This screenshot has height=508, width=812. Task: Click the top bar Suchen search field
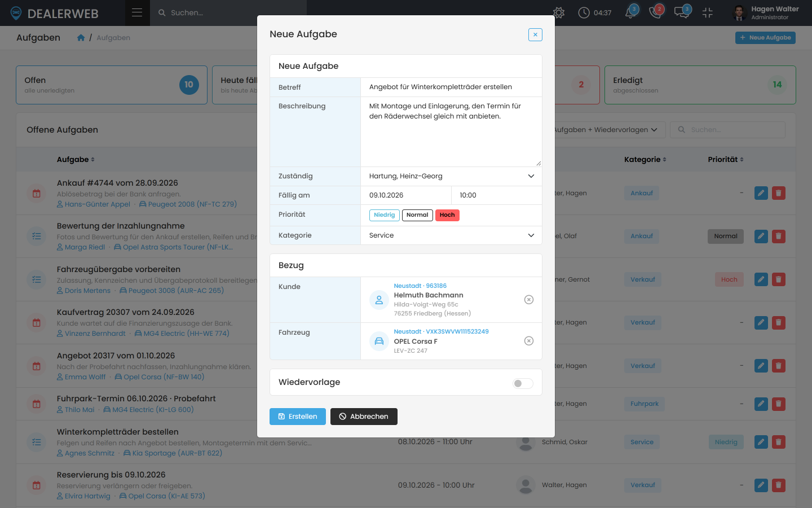(x=228, y=12)
